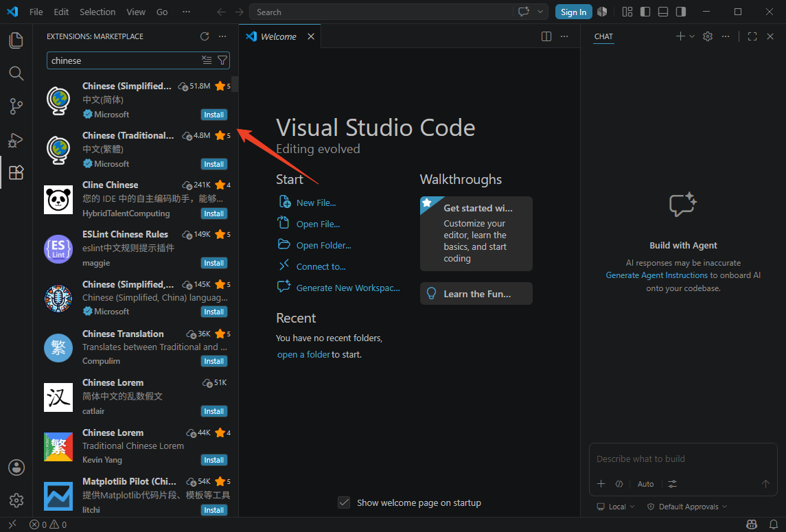The width and height of the screenshot is (786, 532).
Task: Open the Selection menu
Action: (97, 12)
